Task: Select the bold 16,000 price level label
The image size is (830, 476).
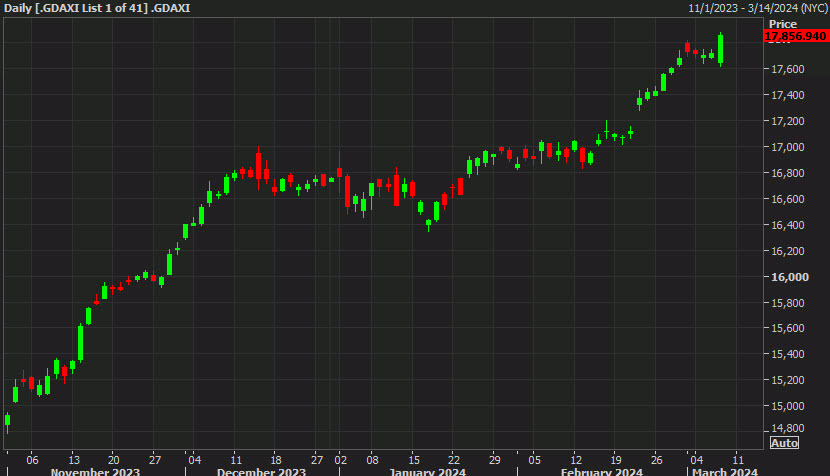Action: coord(790,277)
